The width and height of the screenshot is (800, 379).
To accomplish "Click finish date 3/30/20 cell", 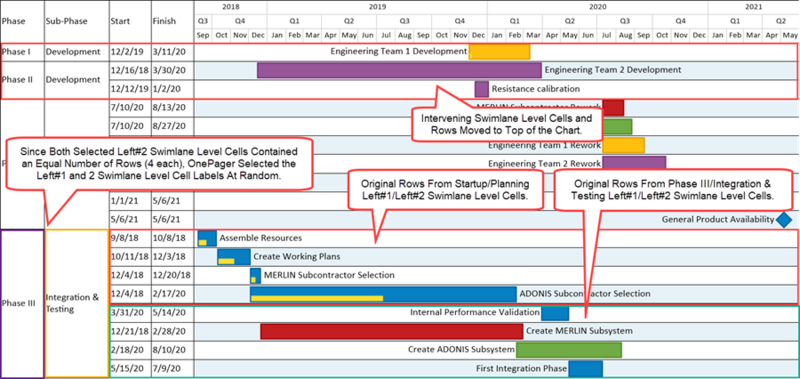I will [172, 70].
